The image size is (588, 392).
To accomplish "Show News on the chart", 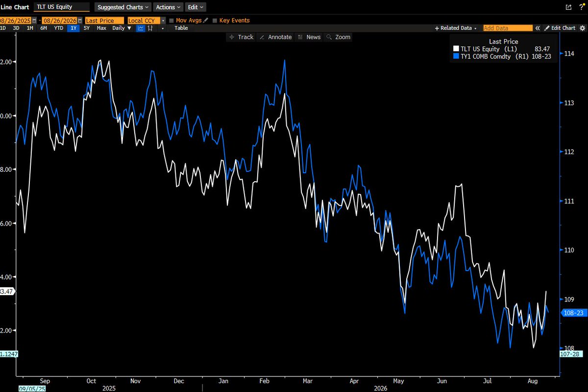I will (x=309, y=37).
